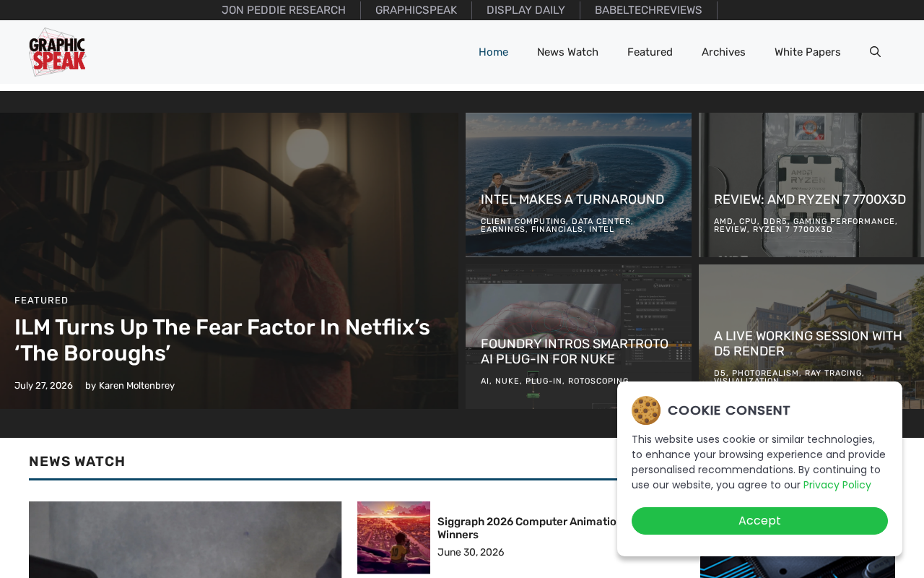The image size is (924, 578).
Task: Open Jon Peddie Research top link
Action: [284, 10]
